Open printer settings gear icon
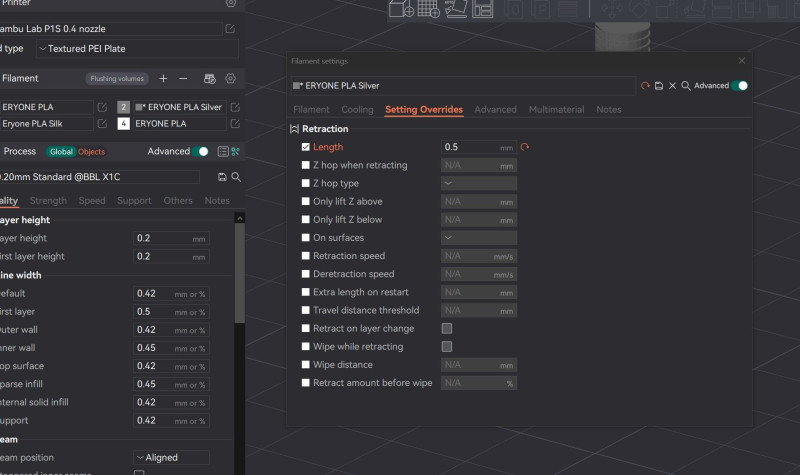This screenshot has width=800, height=475. point(231,3)
